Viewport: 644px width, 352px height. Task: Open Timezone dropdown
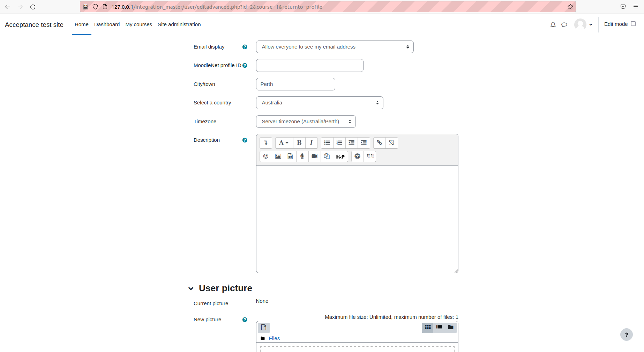coord(306,122)
